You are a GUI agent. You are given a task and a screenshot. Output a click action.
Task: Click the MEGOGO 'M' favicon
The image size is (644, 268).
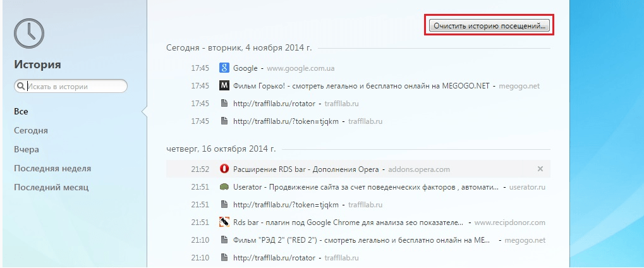point(224,86)
